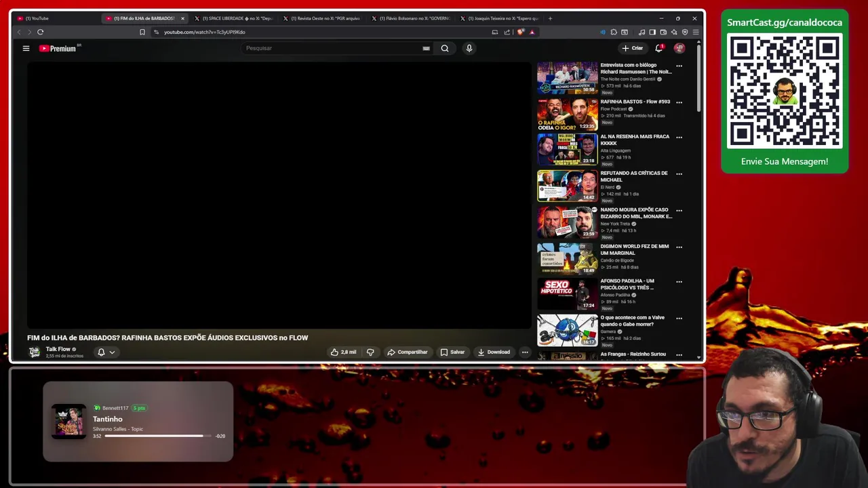The width and height of the screenshot is (868, 488).
Task: Reload the page with browser refresh
Action: click(40, 32)
